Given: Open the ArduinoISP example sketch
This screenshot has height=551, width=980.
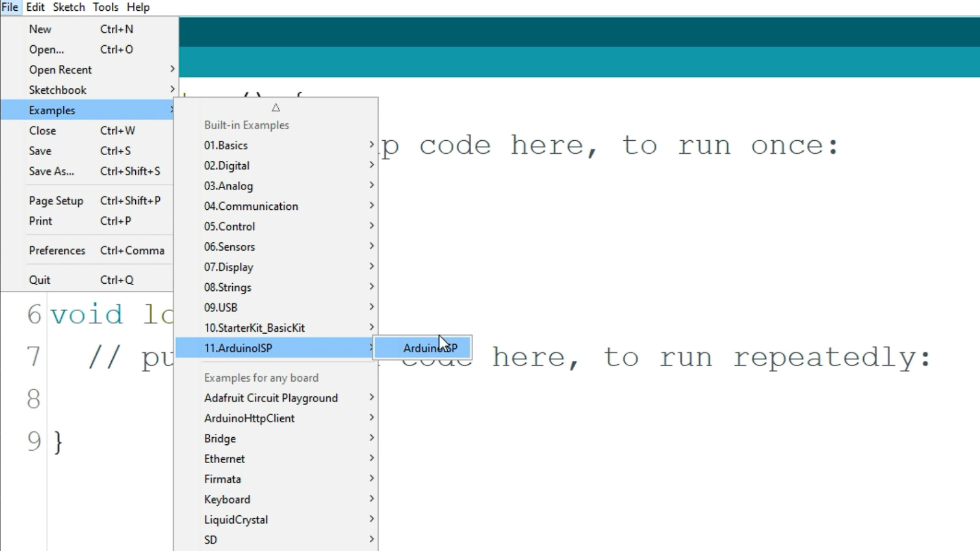Looking at the screenshot, I should click(x=423, y=348).
